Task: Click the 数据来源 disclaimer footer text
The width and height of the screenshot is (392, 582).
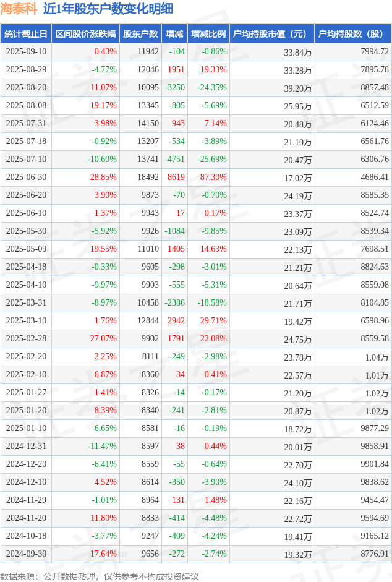Action: tap(99, 576)
